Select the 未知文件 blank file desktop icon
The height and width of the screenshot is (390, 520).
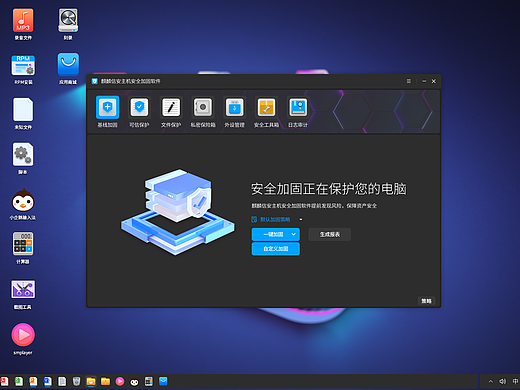point(23,113)
